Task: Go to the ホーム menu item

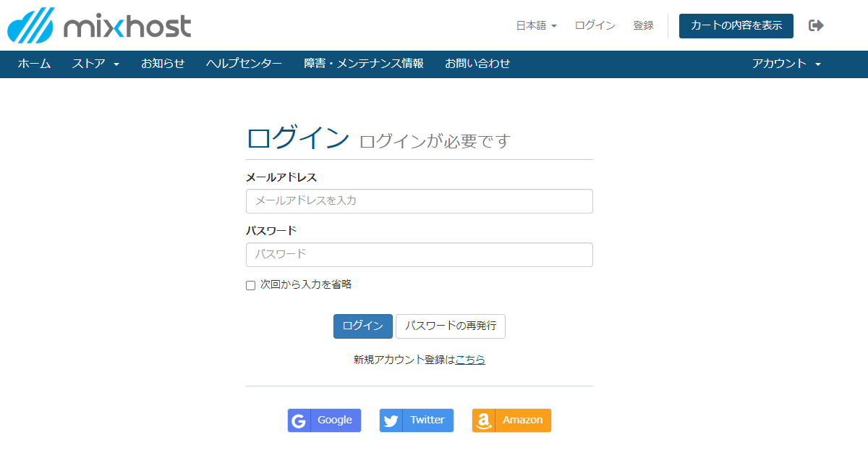Action: 34,64
